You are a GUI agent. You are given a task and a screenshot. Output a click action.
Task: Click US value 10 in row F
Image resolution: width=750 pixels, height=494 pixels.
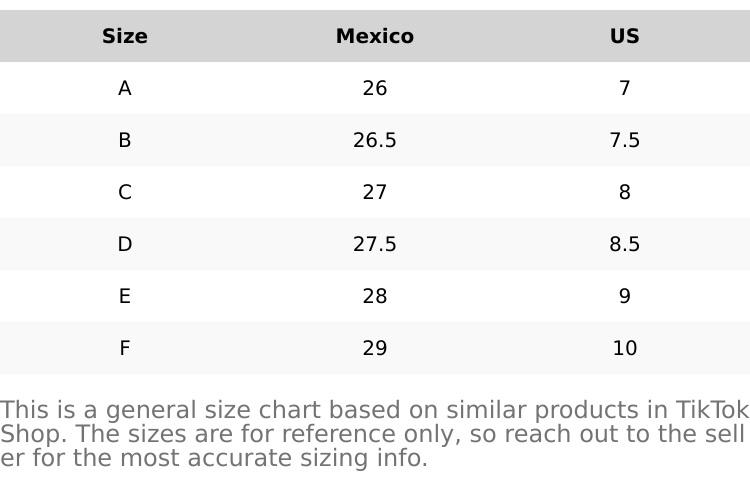(625, 349)
